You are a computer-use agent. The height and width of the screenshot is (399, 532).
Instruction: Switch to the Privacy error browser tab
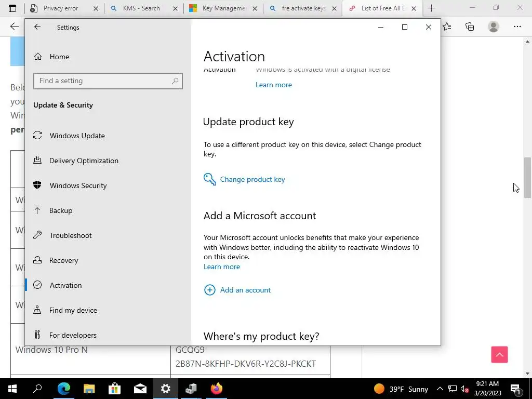pos(61,8)
